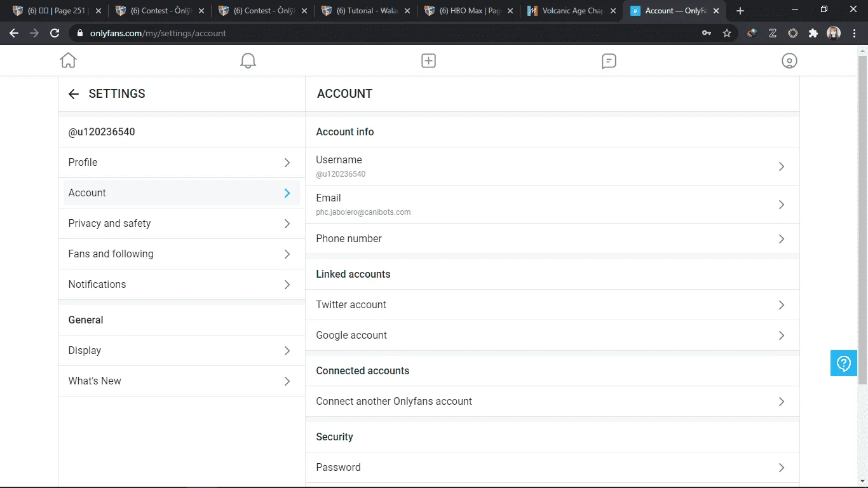View site info via the padlock icon
Screen dimensions: 868x488
(x=79, y=33)
